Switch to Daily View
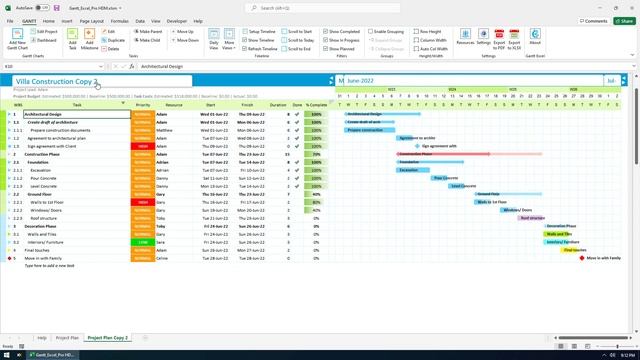The height and width of the screenshot is (360, 640). pos(213,39)
